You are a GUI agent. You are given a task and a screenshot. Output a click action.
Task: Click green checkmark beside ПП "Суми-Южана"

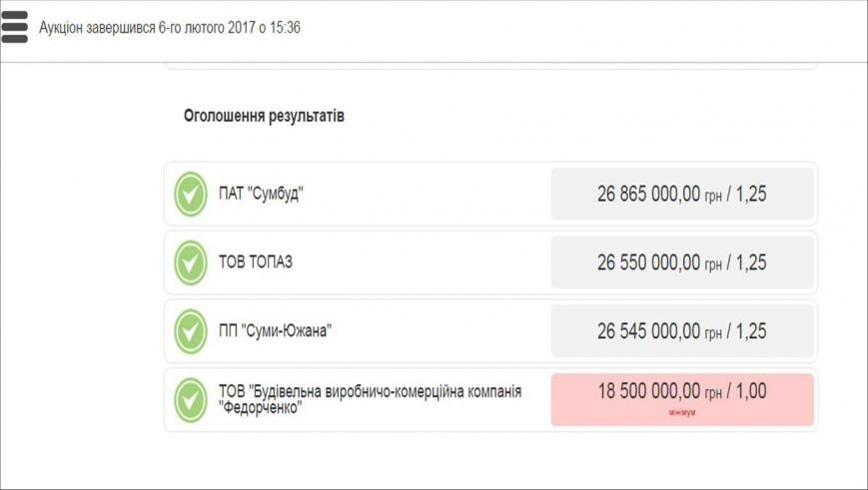191,331
